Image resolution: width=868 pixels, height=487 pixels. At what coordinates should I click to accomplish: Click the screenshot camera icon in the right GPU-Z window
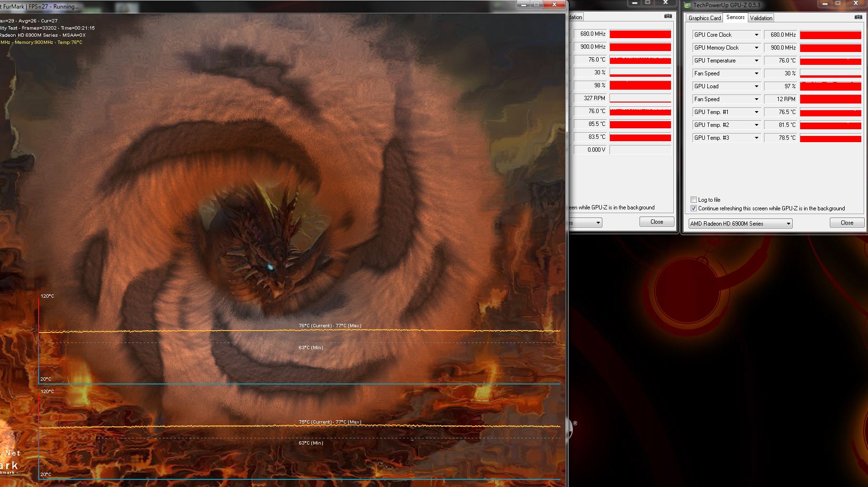click(858, 17)
